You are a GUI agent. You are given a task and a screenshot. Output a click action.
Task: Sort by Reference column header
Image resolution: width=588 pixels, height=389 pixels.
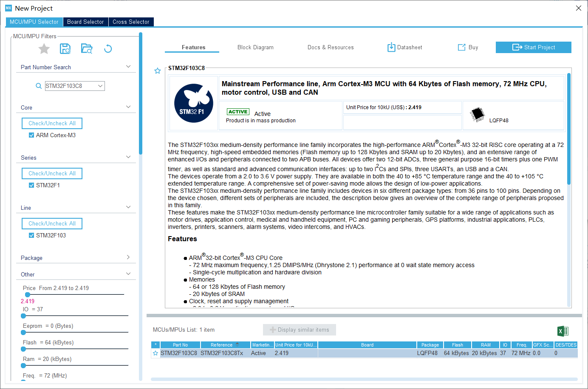coord(225,345)
